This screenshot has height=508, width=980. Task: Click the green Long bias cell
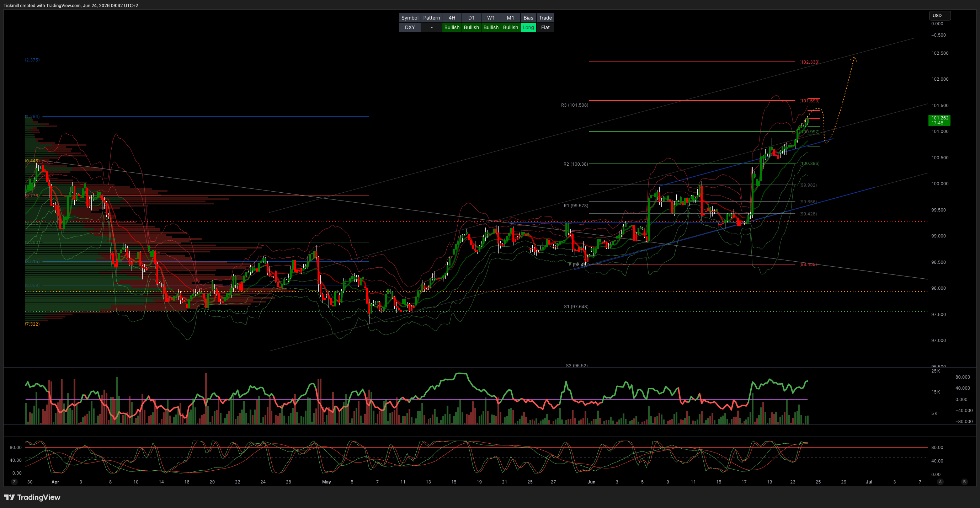coord(528,27)
